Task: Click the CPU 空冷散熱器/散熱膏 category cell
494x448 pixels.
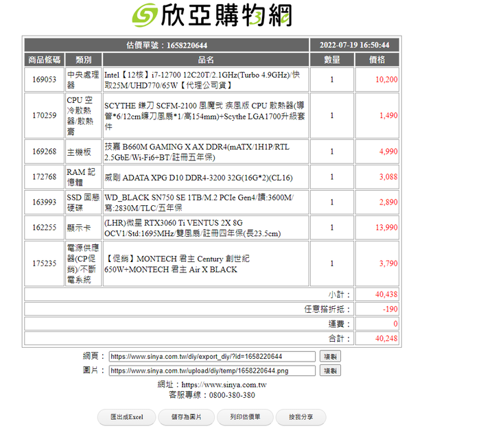Action: (x=84, y=115)
